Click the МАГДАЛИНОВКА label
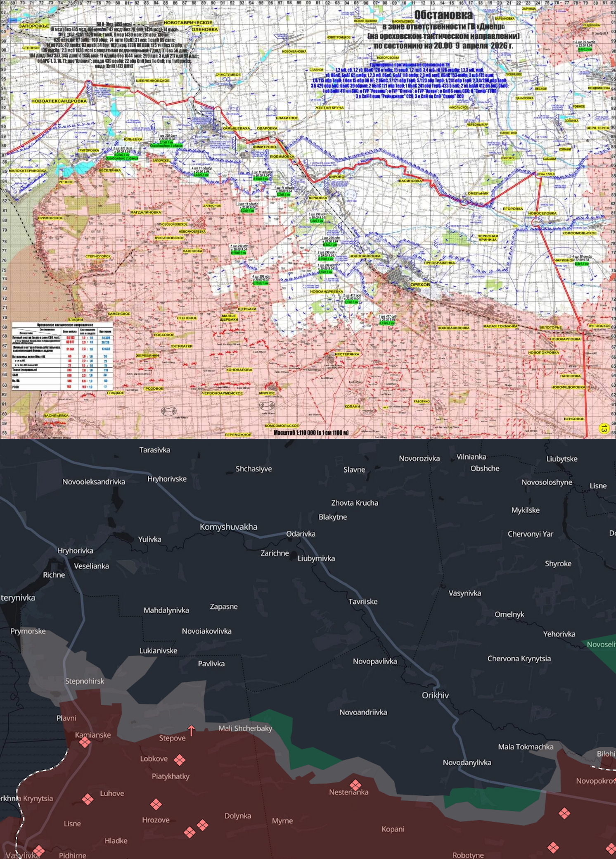Viewport: 616px width, 859px height. point(146,212)
